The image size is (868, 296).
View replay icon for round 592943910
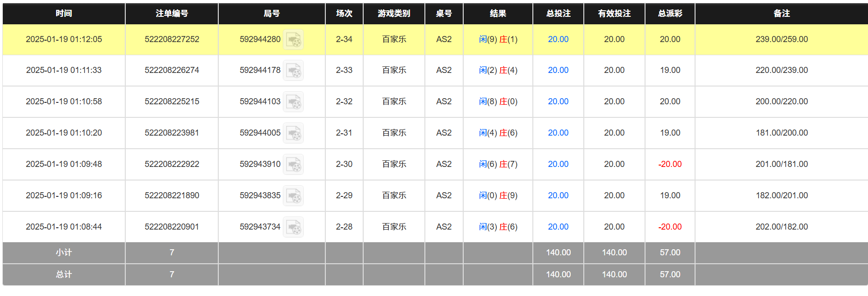click(294, 165)
